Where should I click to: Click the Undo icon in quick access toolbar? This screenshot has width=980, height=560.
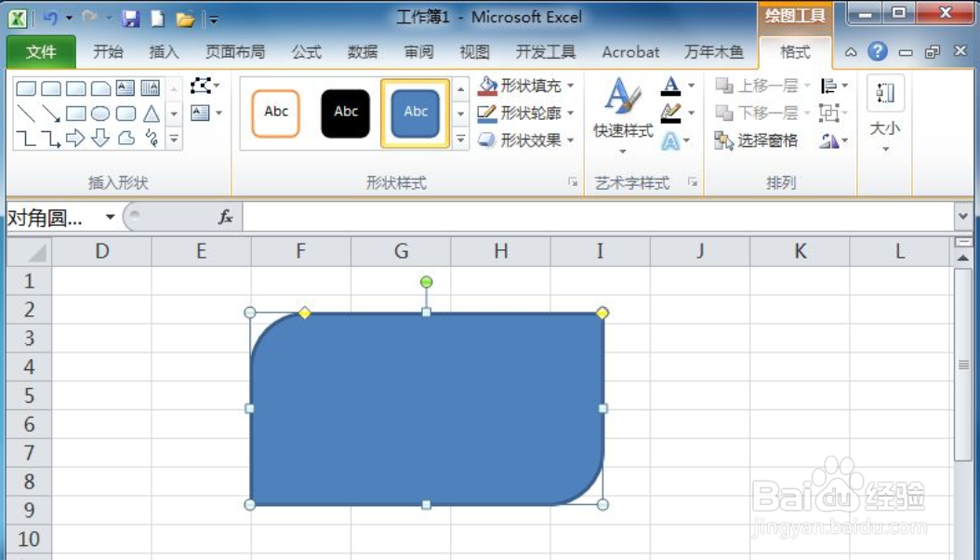[x=50, y=18]
